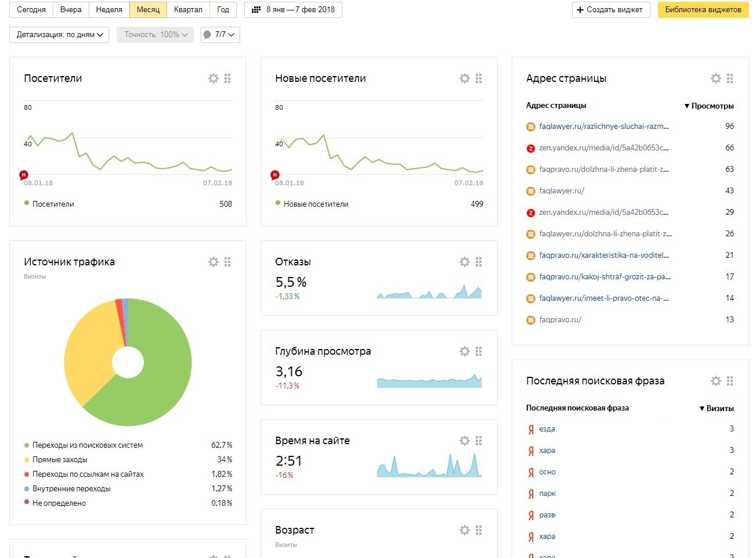Open faqpravo.ru/xarakteristika-na-voditel link

click(x=604, y=255)
